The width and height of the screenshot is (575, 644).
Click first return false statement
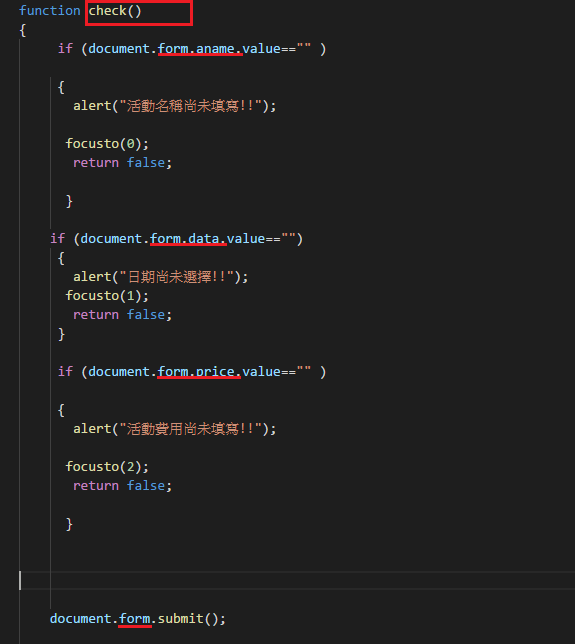click(122, 163)
